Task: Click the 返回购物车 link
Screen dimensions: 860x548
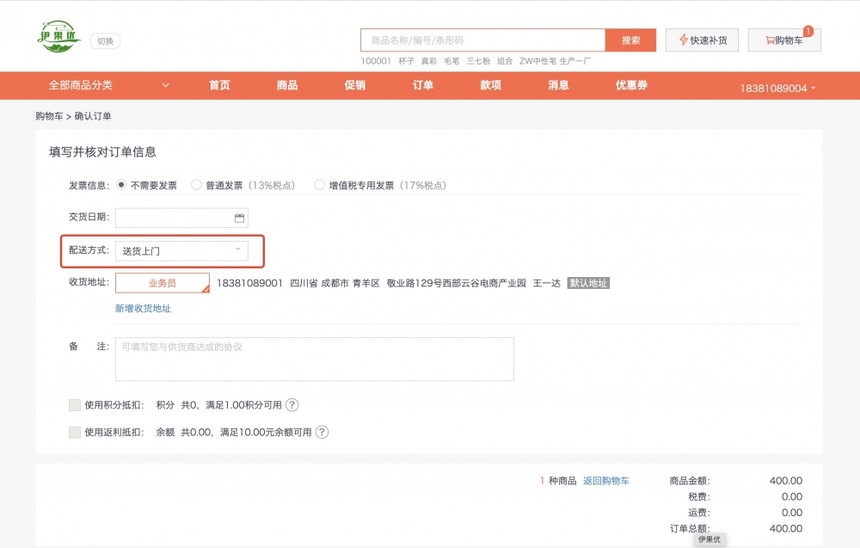Action: [606, 481]
